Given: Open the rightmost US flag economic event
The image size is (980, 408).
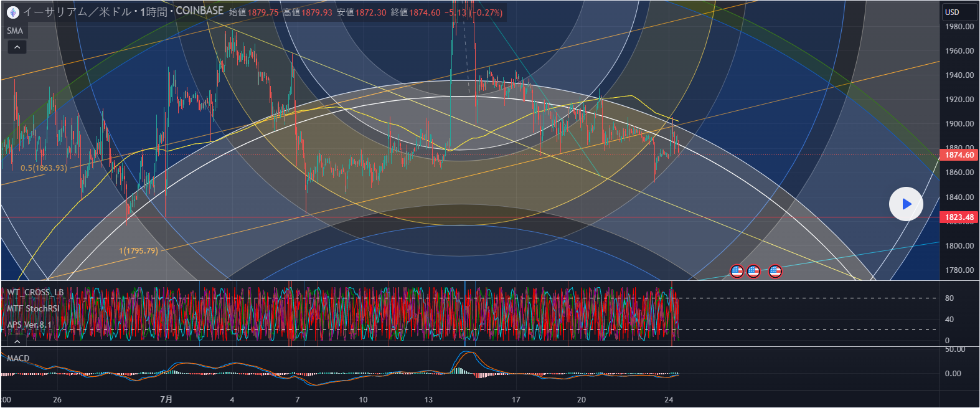Looking at the screenshot, I should [x=775, y=271].
